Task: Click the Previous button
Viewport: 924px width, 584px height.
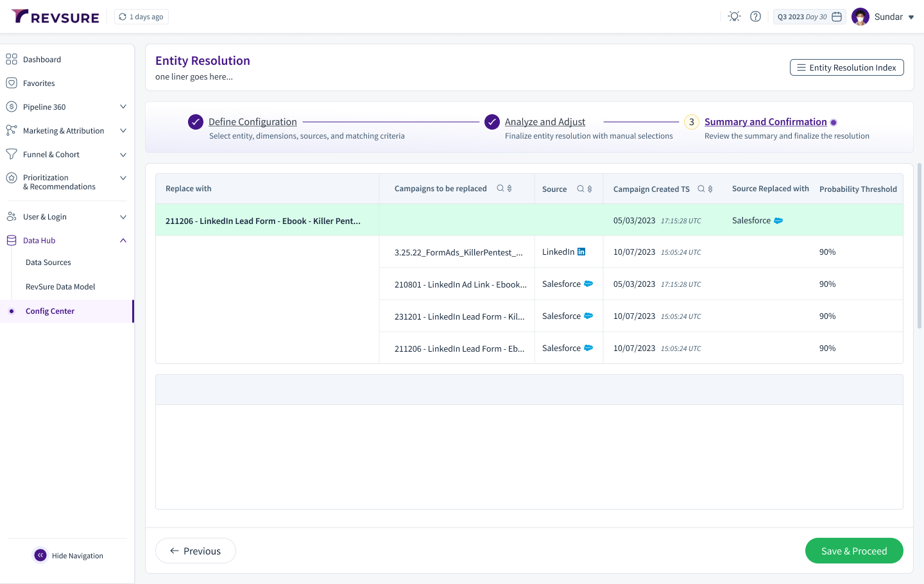Action: click(x=196, y=551)
